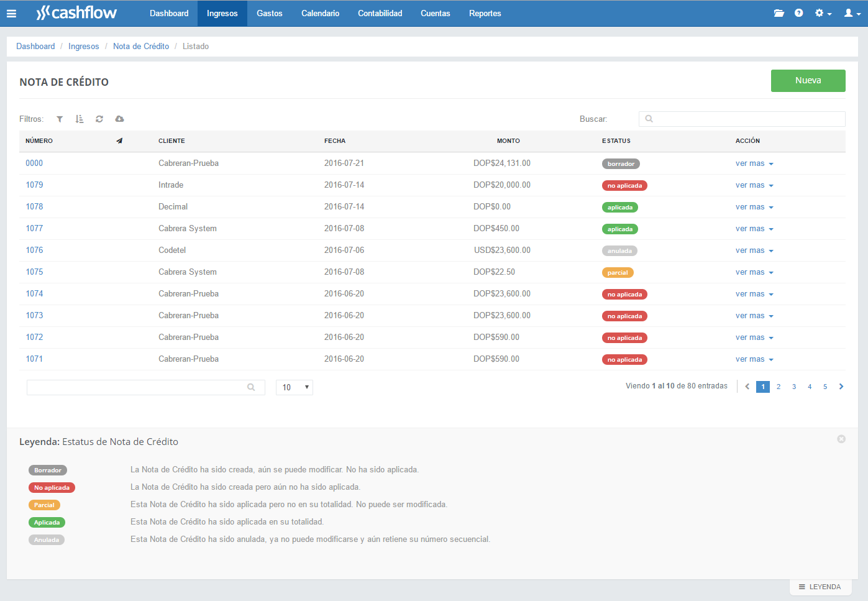Open the settings gear dropdown
The width and height of the screenshot is (868, 601).
(823, 13)
